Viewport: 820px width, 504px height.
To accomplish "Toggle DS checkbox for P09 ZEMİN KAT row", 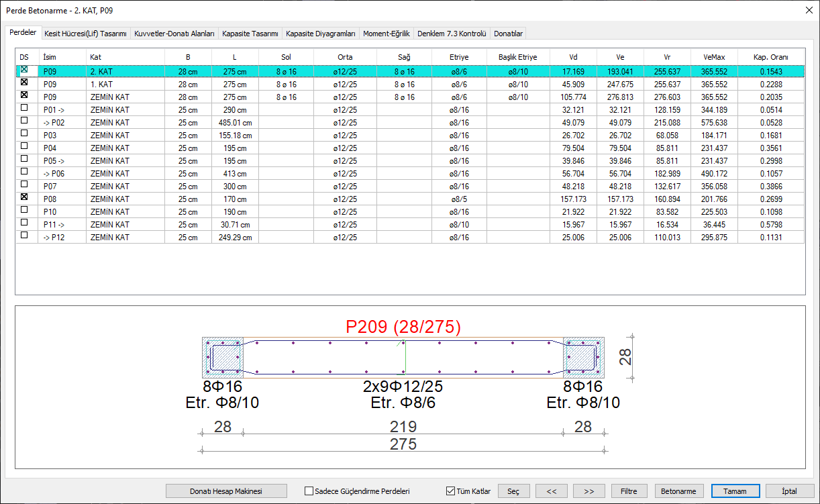I will [24, 95].
